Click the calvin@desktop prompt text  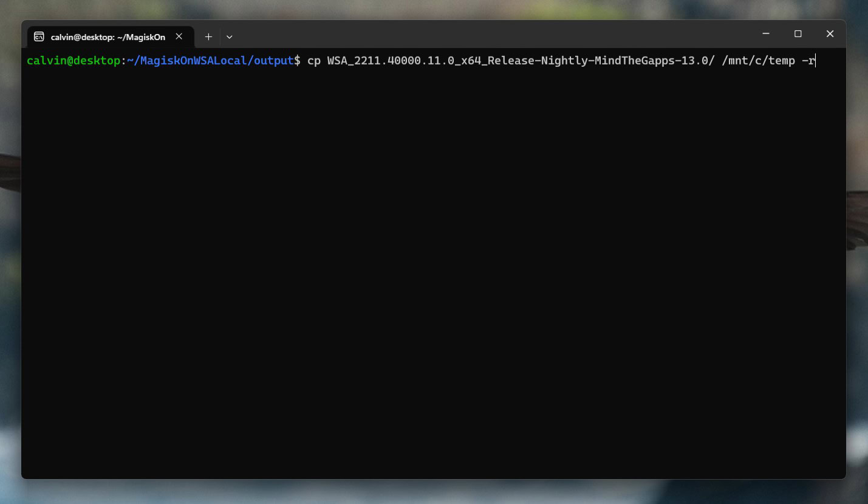click(73, 61)
